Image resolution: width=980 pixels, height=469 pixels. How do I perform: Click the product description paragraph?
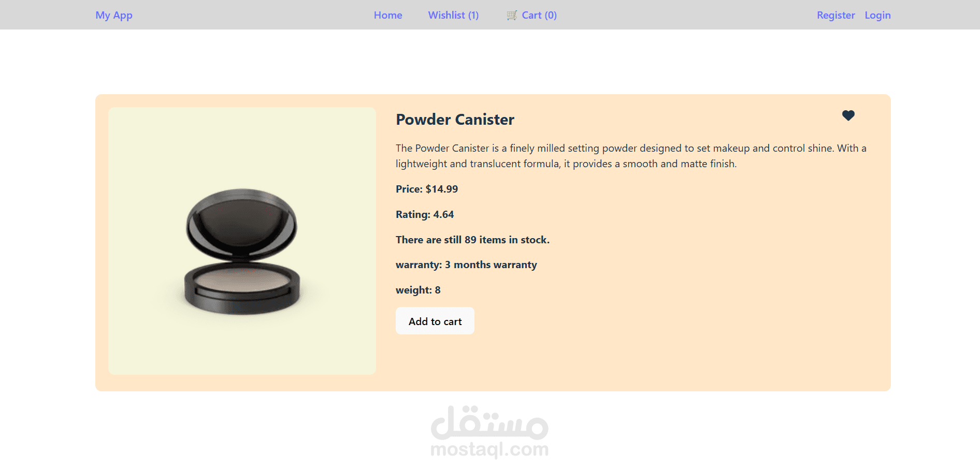631,156
